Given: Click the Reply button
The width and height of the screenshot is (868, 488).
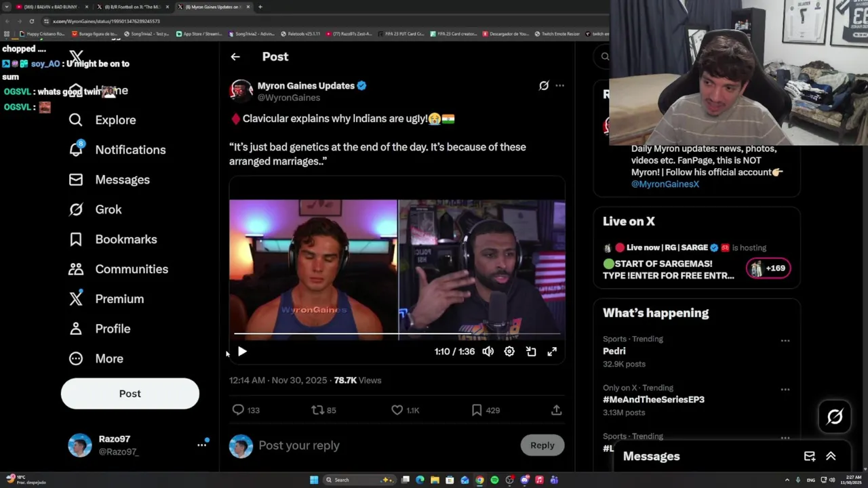Looking at the screenshot, I should [x=542, y=445].
